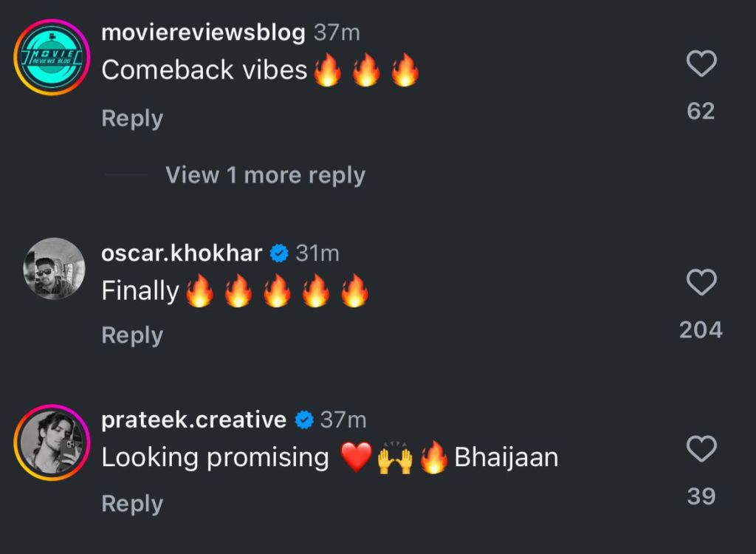The image size is (756, 554).
Task: Open moviereviewsblog profile picture
Action: coord(52,58)
